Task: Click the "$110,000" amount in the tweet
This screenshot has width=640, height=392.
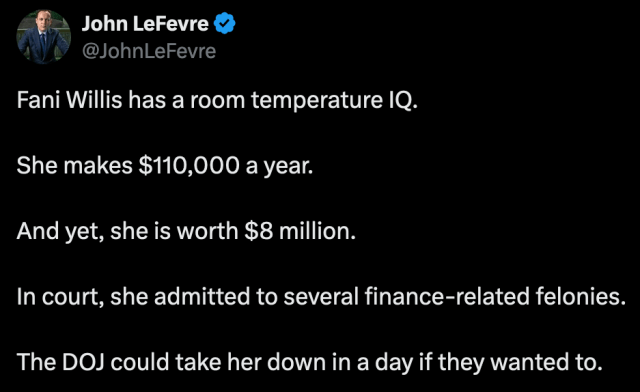Action: 189,166
